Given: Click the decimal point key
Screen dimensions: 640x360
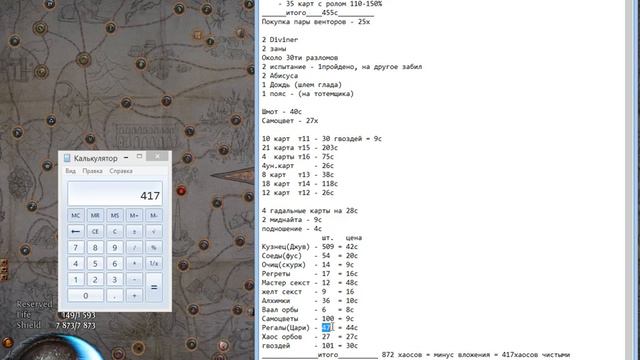Looking at the screenshot, I should 115,296.
